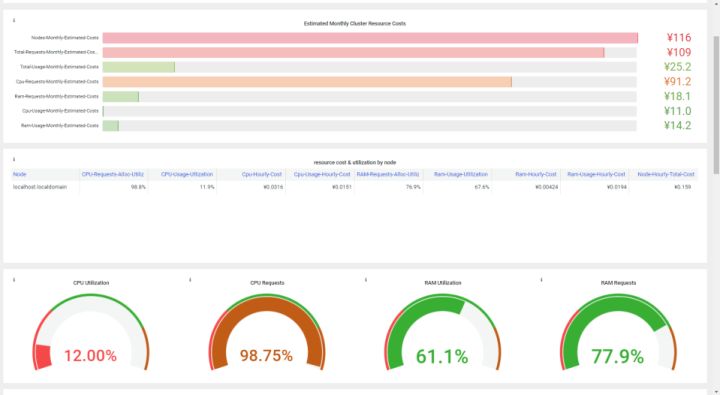Sort by CPU-Requests-Alloc-Utiliz column header
This screenshot has width=720, height=395.
point(112,175)
